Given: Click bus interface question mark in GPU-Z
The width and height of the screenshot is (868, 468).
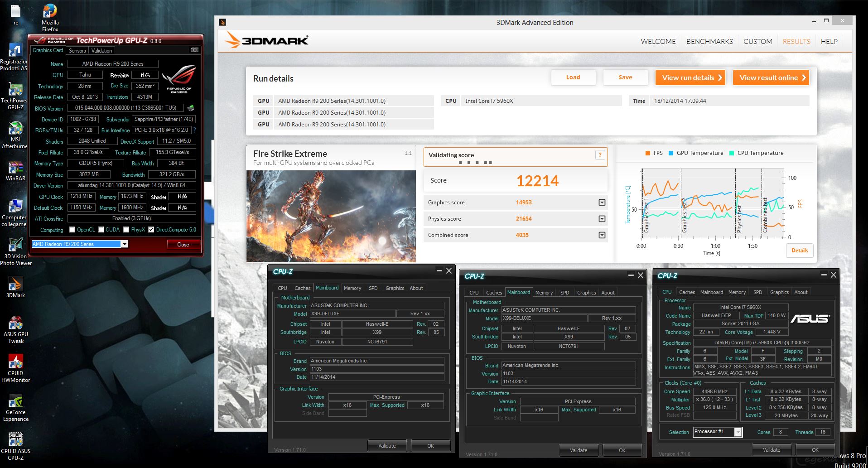Looking at the screenshot, I should tap(194, 130).
